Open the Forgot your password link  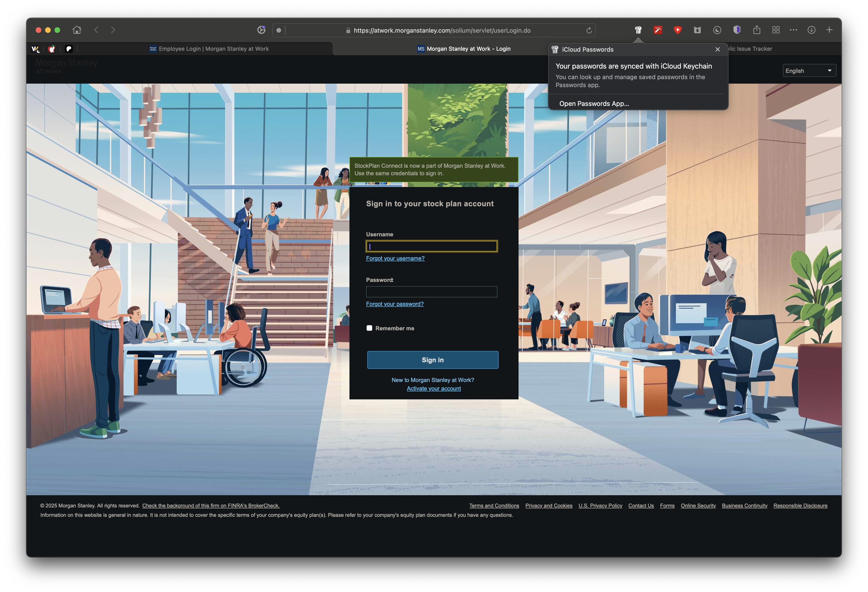395,304
